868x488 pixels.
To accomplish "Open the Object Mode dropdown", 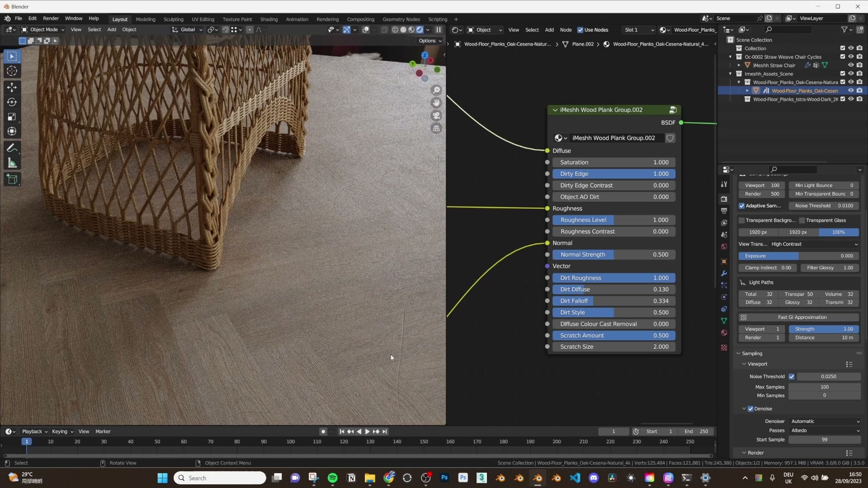I will coord(43,30).
